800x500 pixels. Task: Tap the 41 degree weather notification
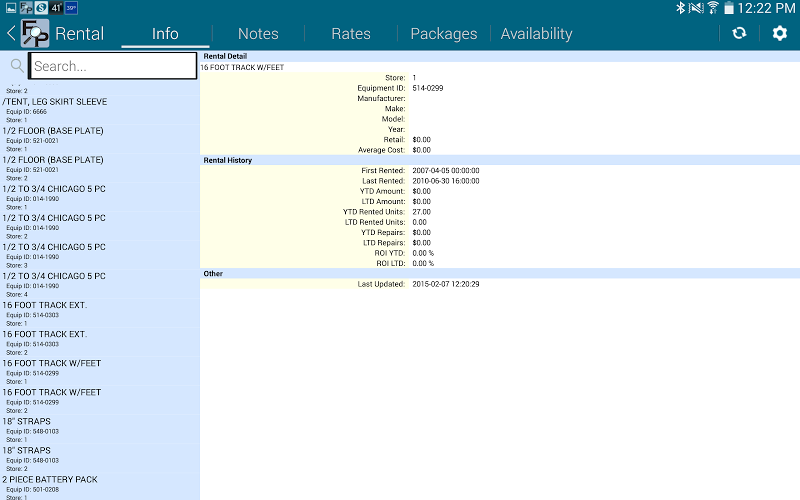pyautogui.click(x=56, y=8)
